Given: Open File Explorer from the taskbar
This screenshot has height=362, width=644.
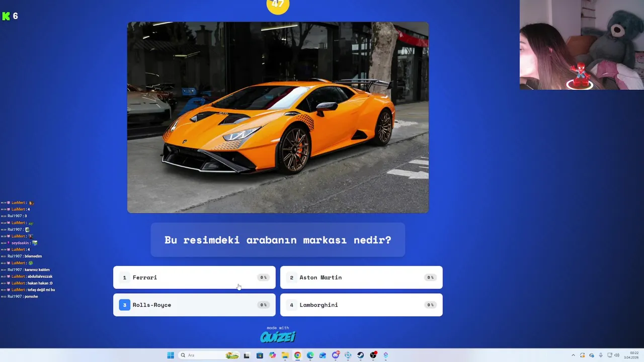Looking at the screenshot, I should [285, 355].
